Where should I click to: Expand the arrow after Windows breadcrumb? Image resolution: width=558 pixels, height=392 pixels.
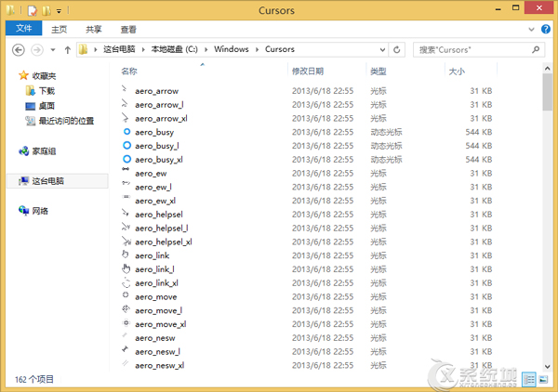[257, 50]
